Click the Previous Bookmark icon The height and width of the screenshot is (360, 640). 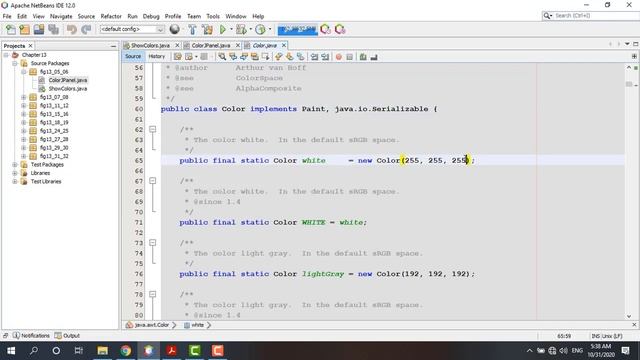[278, 57]
